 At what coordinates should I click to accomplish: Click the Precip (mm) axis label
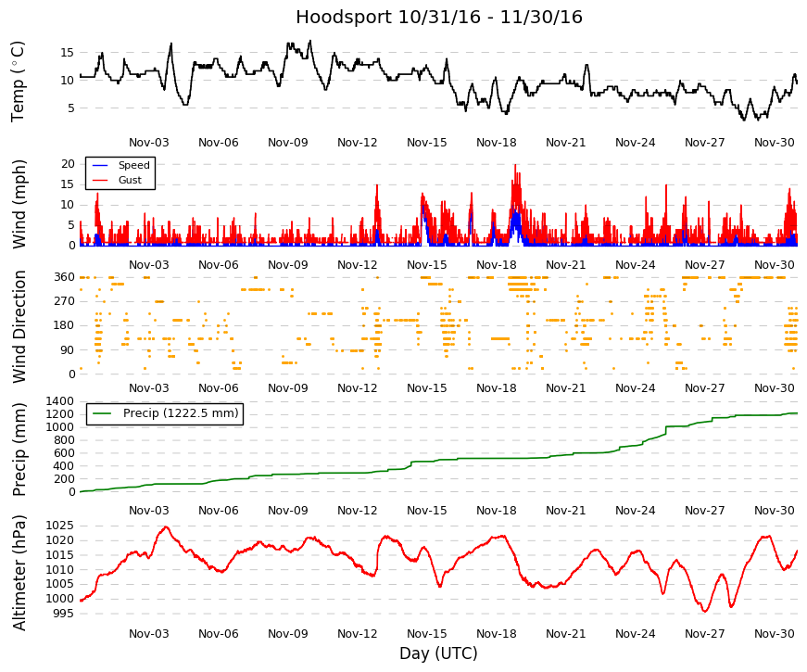19,450
